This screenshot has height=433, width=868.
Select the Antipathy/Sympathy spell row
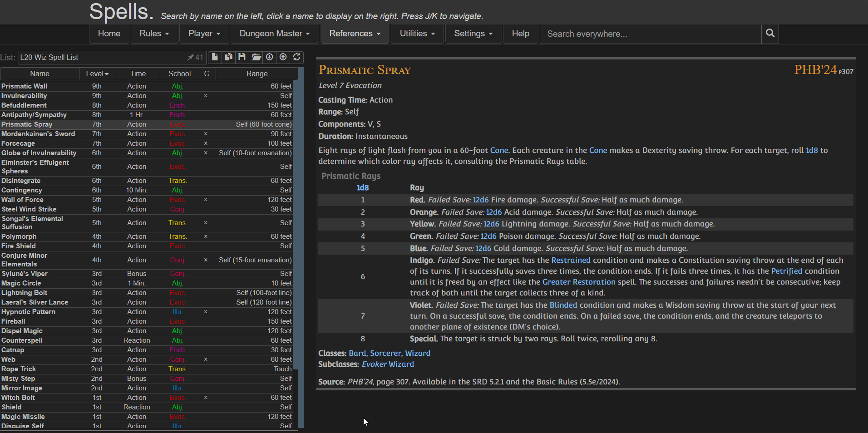147,115
